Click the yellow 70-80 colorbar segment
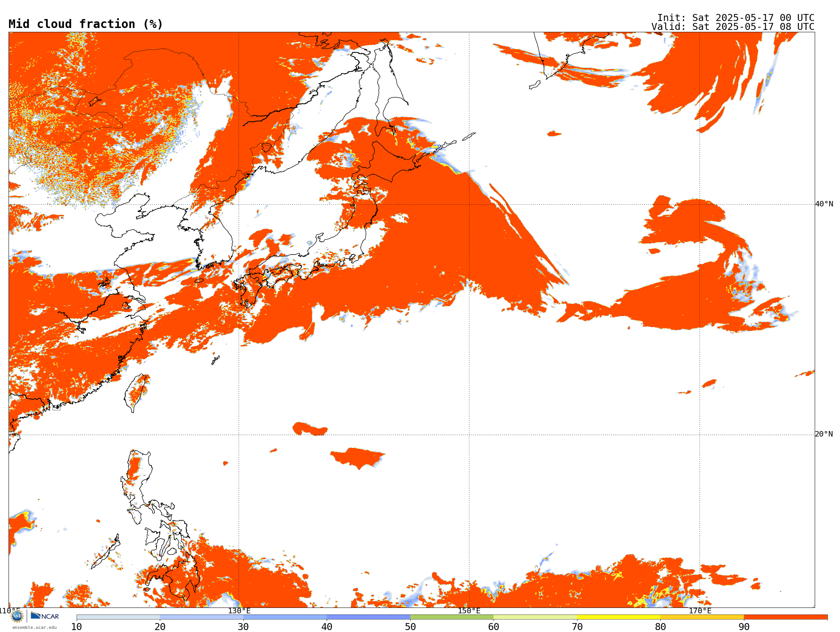Screen dimensions: 840x632 [619, 617]
